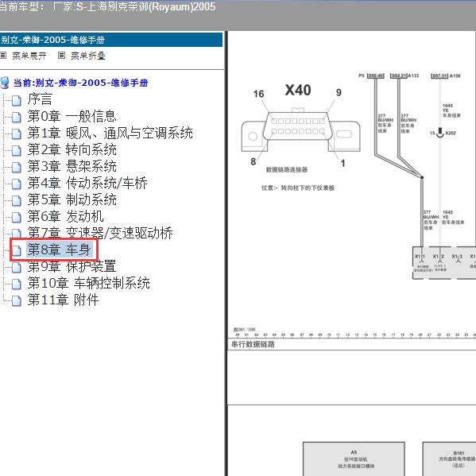This screenshot has height=476, width=476.
Task: Click the icon beside 菜单展开
Action: pos(3,56)
